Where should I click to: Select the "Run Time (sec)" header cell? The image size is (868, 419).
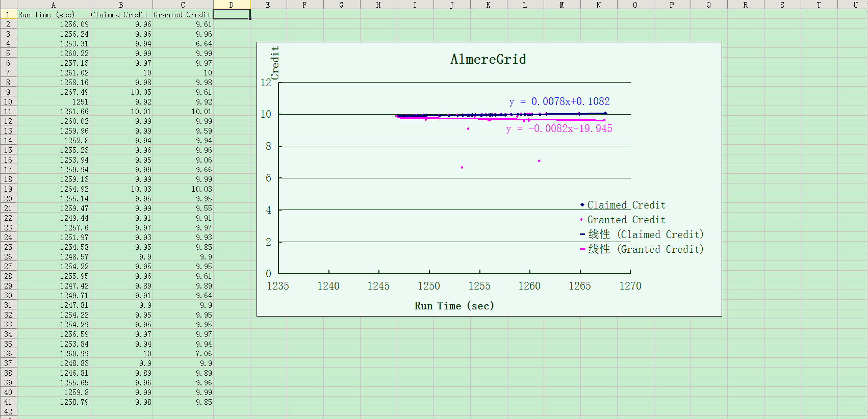point(54,14)
